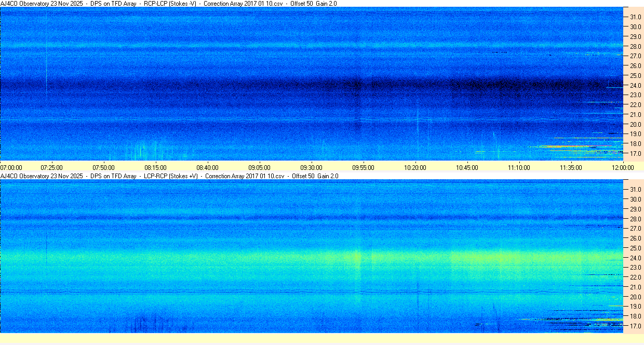This screenshot has width=644, height=345.
Task: Click 28.0 on the lower Stokes +V frequency axis
Action: click(636, 219)
